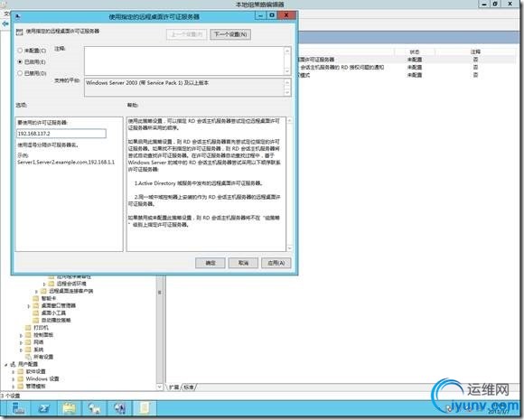
Task: Open Server Manager from the taskbar
Action: click(x=18, y=408)
